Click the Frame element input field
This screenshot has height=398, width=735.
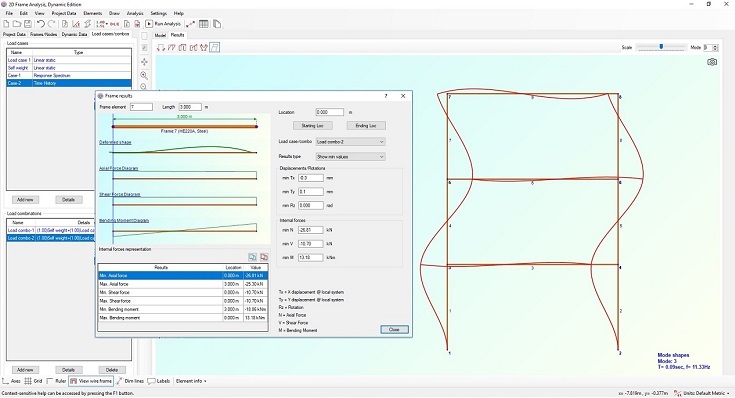[x=141, y=107]
